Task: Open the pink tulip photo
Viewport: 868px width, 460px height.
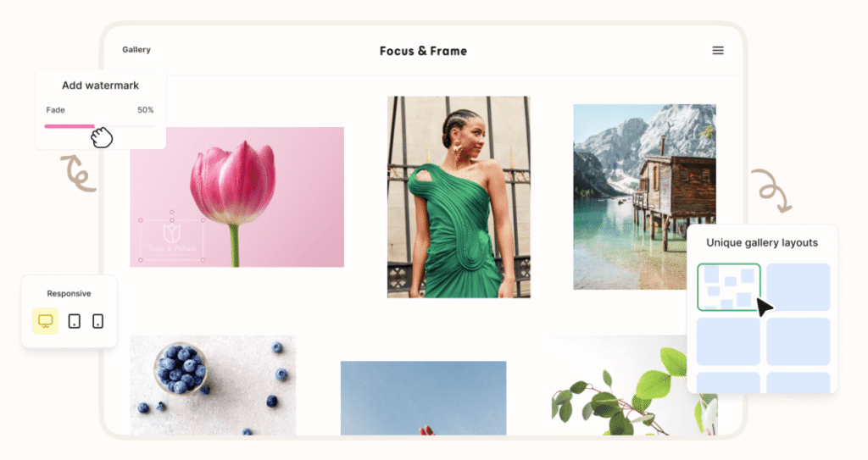Action: [237, 197]
